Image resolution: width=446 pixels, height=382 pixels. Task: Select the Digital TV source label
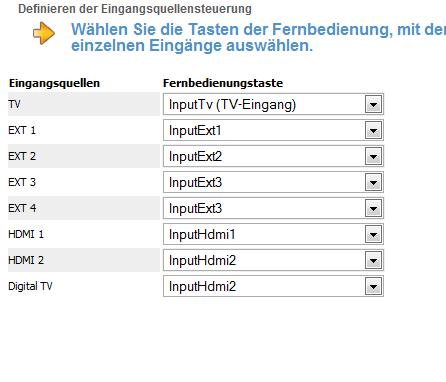click(30, 286)
